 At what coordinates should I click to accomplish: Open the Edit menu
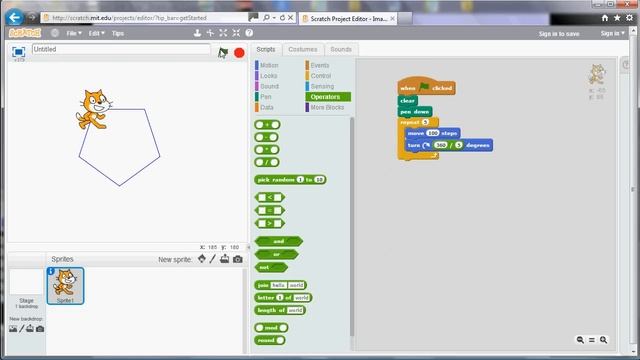coord(97,33)
